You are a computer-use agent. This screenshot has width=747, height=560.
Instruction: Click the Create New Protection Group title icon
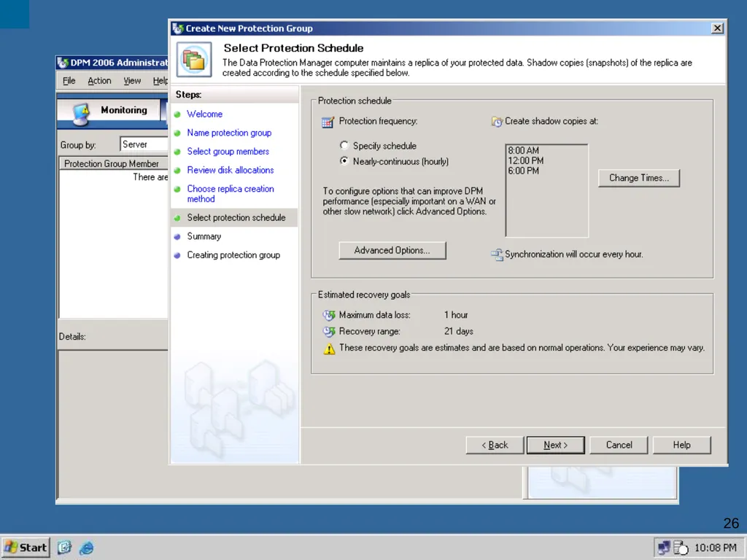coord(178,28)
